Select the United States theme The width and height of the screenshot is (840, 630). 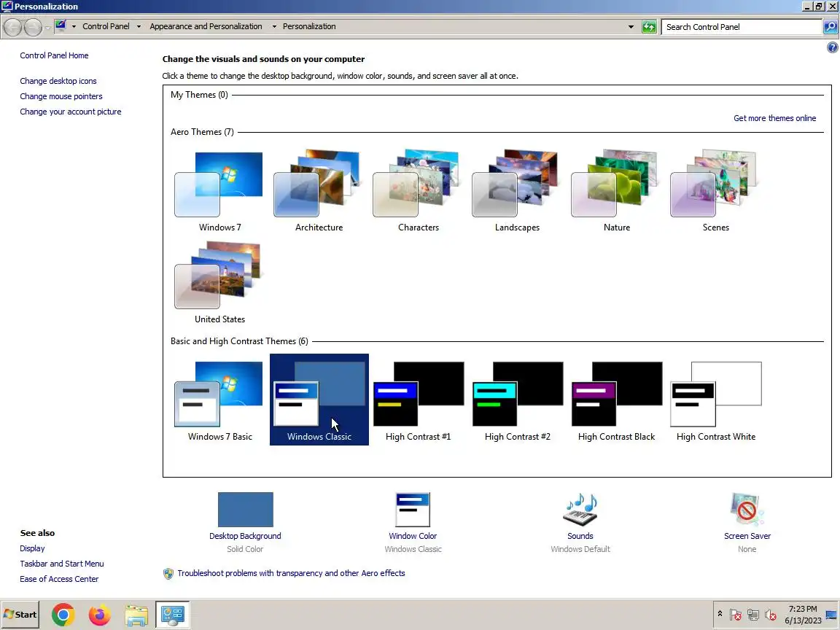219,282
